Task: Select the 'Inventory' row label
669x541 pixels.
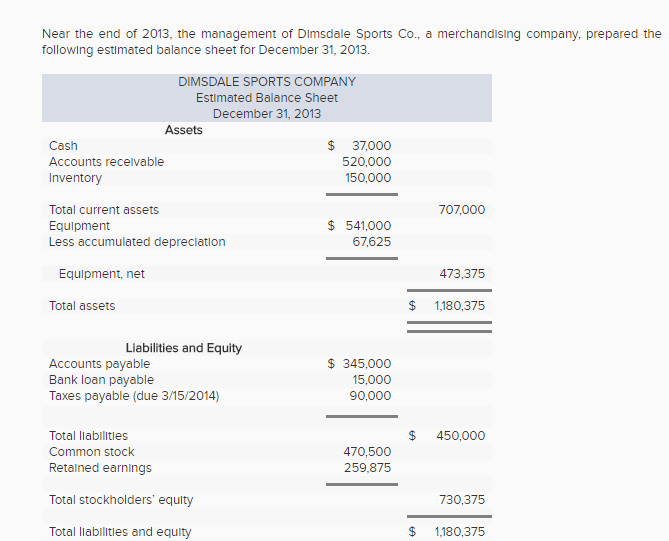Action: tap(75, 178)
